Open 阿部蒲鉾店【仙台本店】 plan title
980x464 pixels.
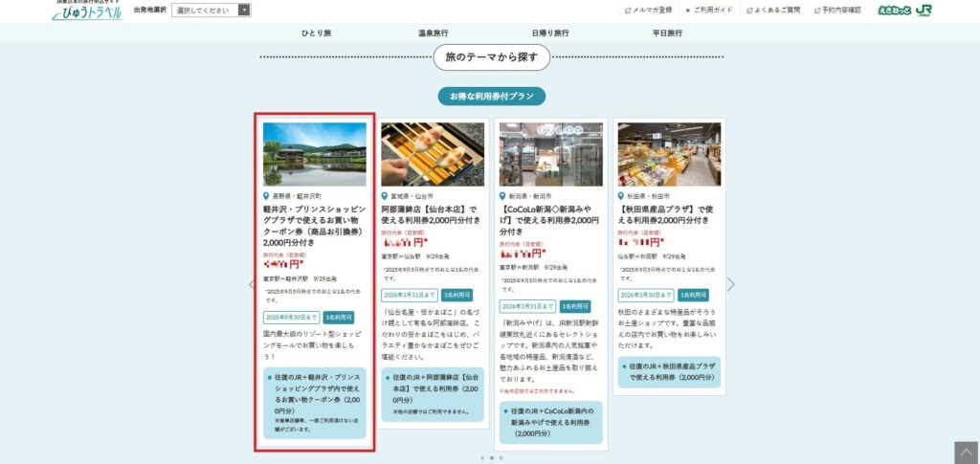click(432, 214)
